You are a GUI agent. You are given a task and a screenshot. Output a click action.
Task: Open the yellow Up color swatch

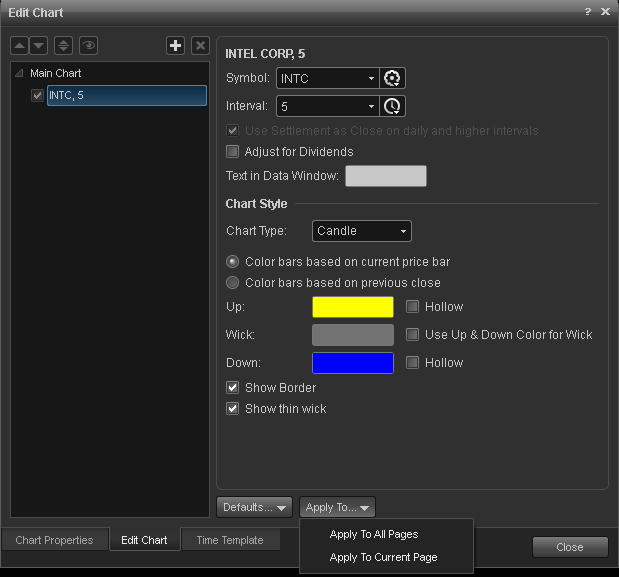point(353,307)
